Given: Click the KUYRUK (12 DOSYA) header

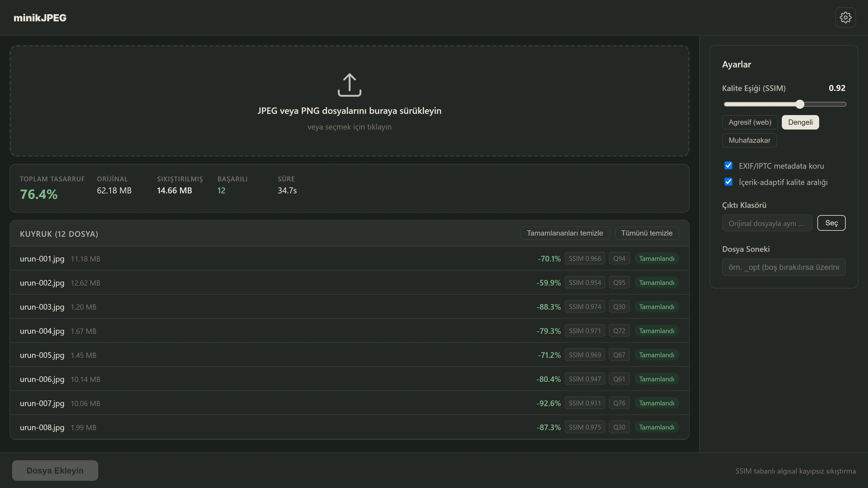Looking at the screenshot, I should point(59,234).
